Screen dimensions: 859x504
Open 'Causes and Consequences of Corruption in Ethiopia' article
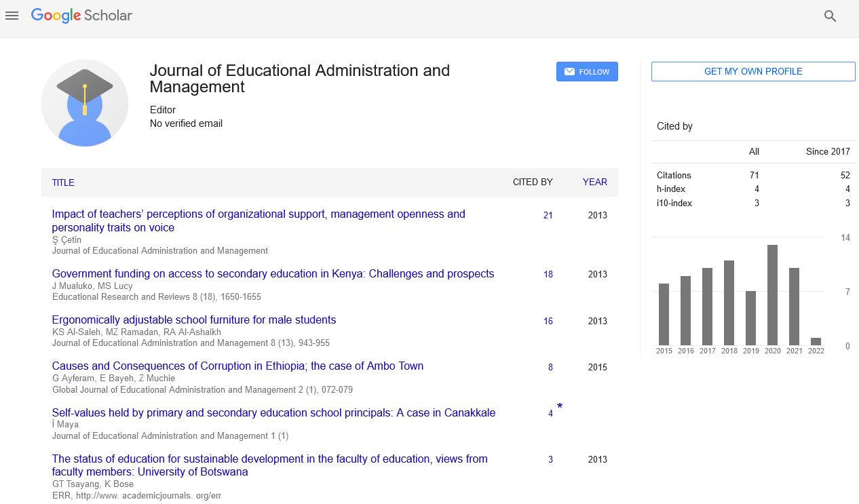tap(237, 366)
